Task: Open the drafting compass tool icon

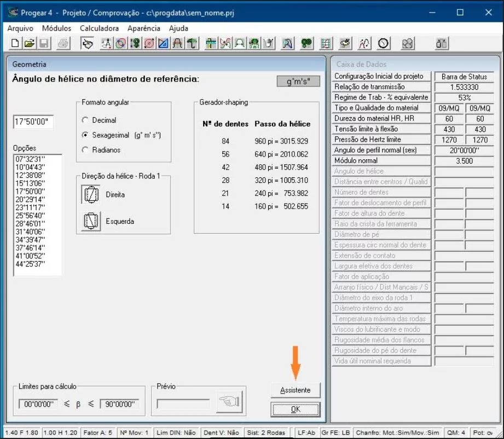Action: pos(106,43)
